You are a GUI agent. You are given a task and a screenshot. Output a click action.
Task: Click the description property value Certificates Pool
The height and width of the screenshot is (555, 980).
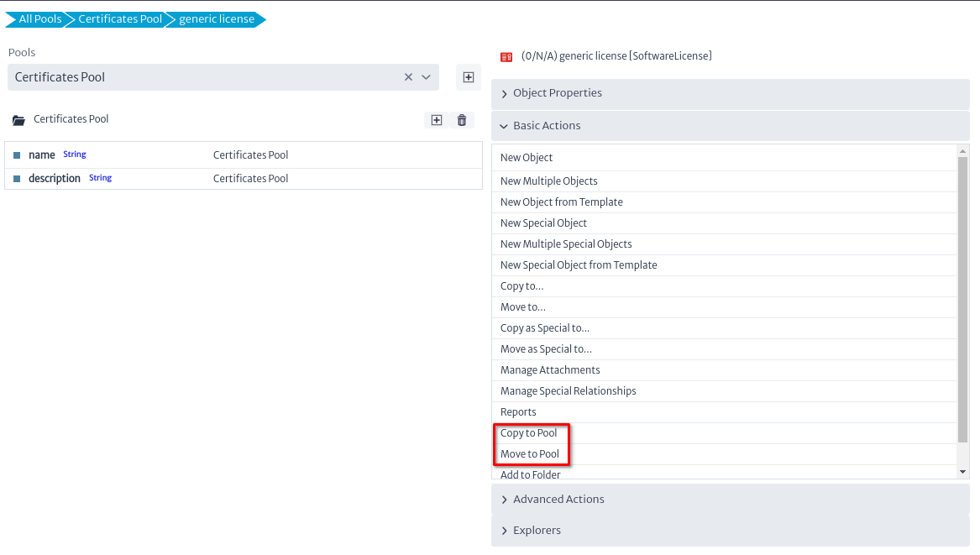pyautogui.click(x=250, y=179)
